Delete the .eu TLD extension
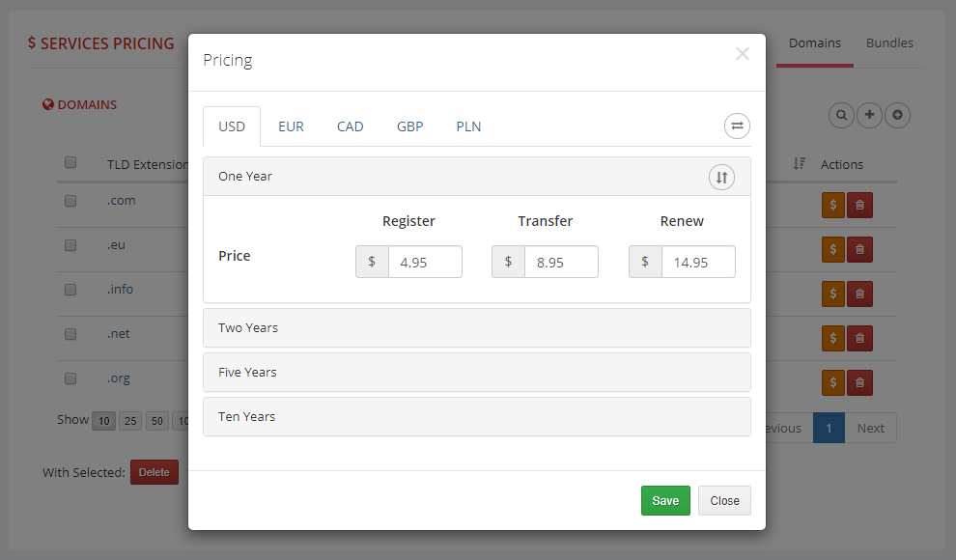This screenshot has width=956, height=560. pos(859,249)
